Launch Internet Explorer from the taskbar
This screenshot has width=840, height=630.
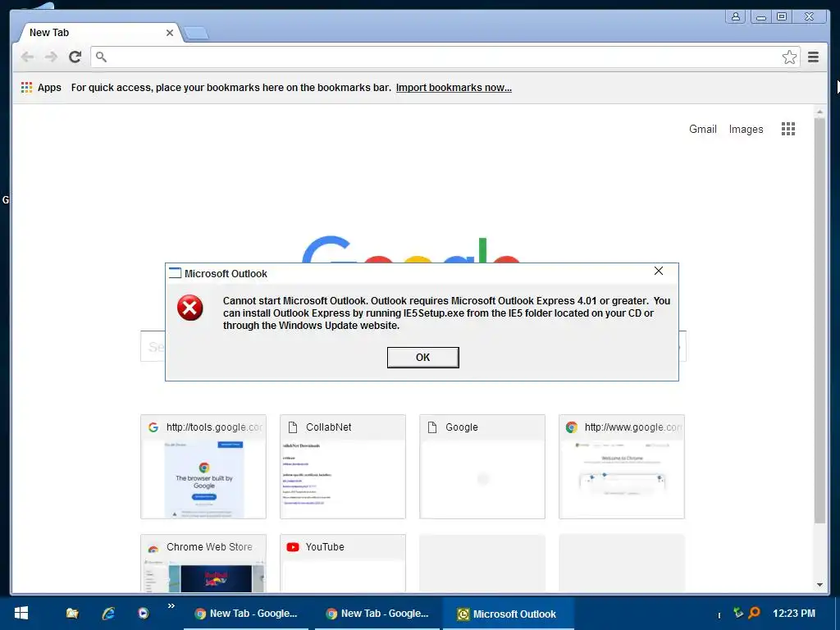108,614
